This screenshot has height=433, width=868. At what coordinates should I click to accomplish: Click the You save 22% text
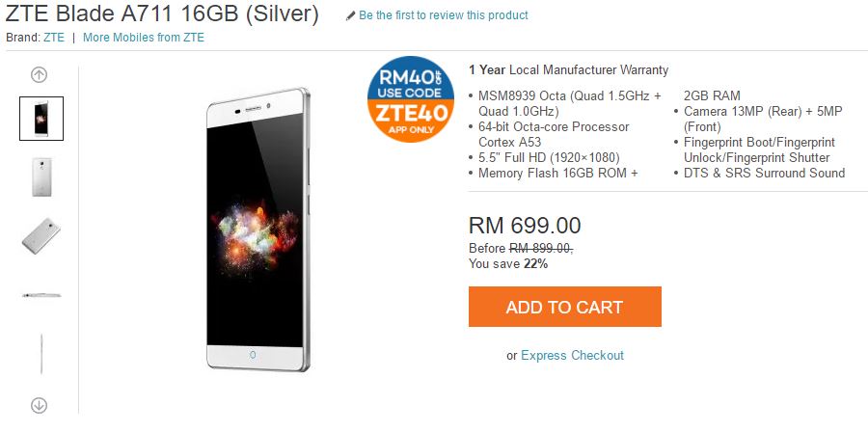[508, 264]
